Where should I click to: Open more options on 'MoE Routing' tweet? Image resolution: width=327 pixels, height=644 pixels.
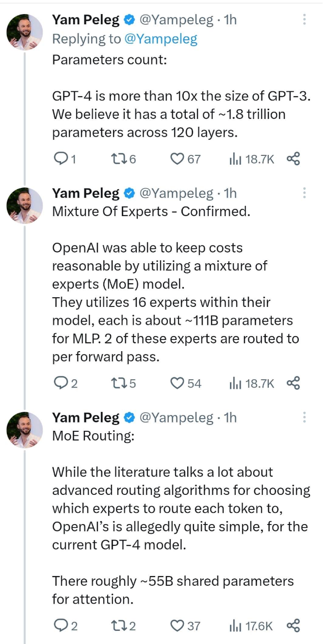coord(304,417)
